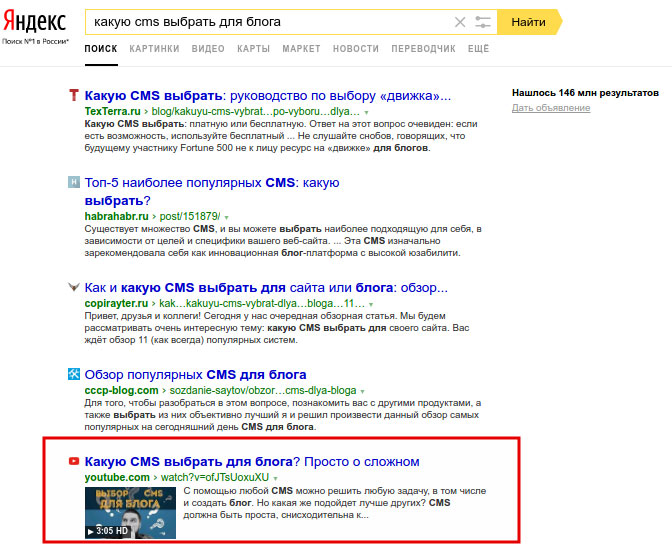Switch to the Картинки tab
The image size is (672, 547).
(x=154, y=48)
